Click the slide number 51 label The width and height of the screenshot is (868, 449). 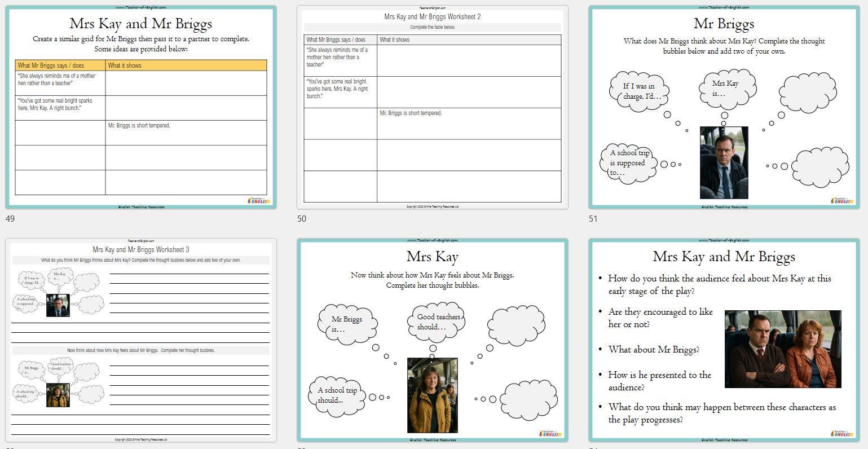(593, 219)
